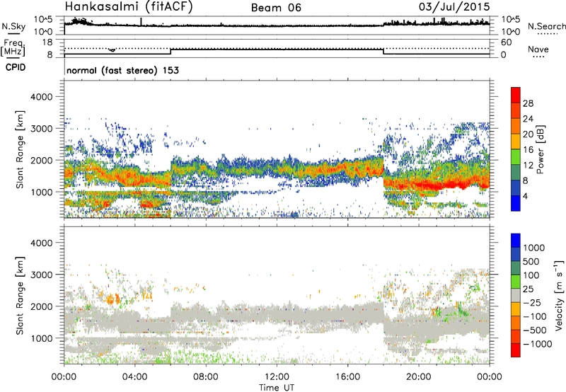
Task: Select the 12 label on power color bar
Action: [528, 165]
